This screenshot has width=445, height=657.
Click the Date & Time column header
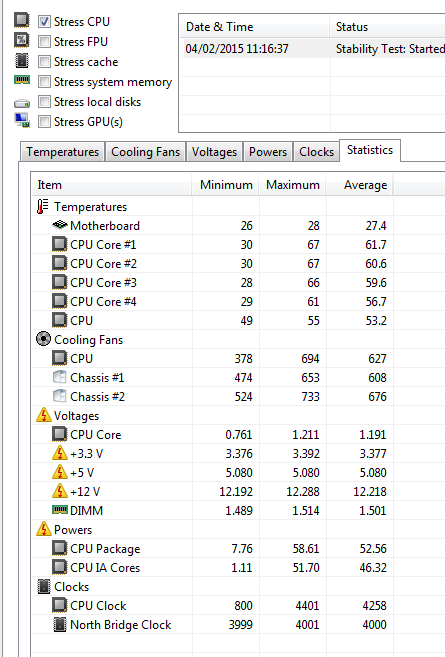coord(255,27)
